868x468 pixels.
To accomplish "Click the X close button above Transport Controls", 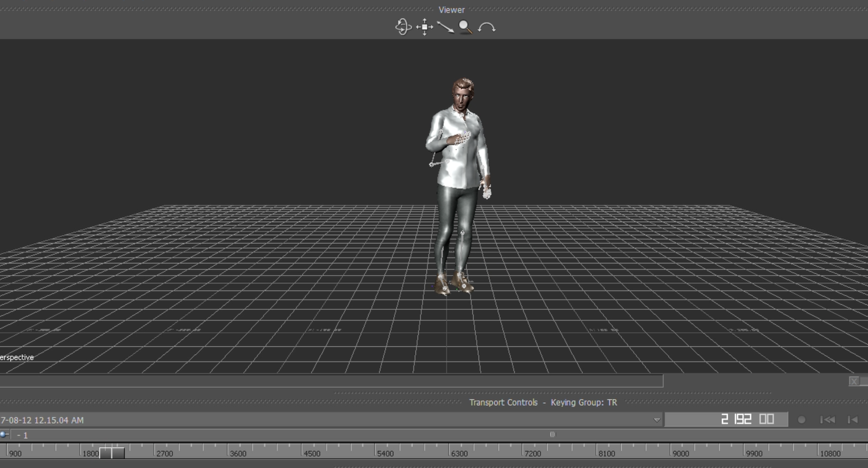I will [x=854, y=381].
